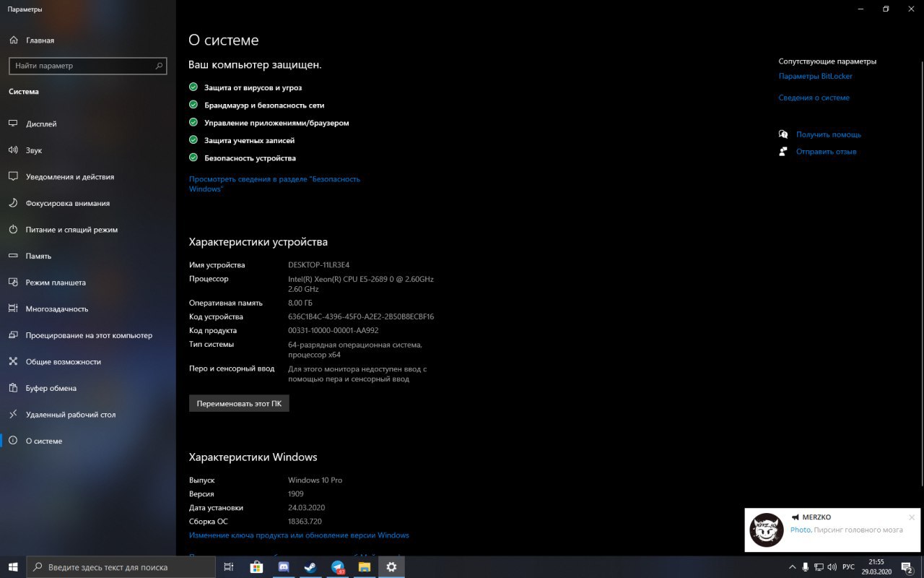The height and width of the screenshot is (578, 924).
Task: Open Просмотреть сведения в разделе Безопасность Windows link
Action: pos(274,184)
